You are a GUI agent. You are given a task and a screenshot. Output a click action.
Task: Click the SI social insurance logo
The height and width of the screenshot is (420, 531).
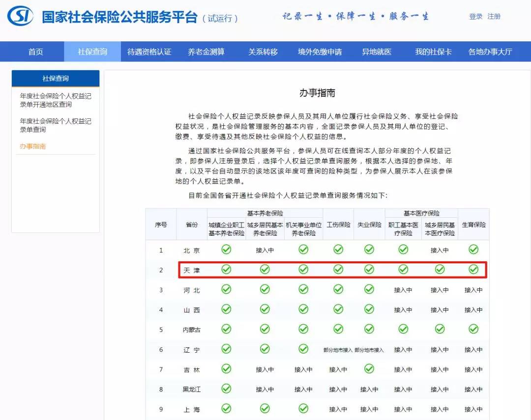[x=20, y=17]
